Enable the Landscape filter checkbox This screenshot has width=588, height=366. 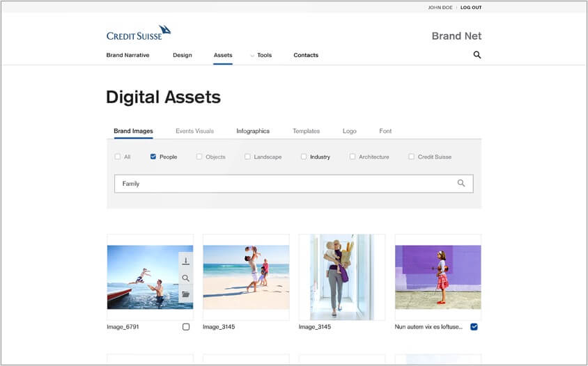[x=247, y=157]
